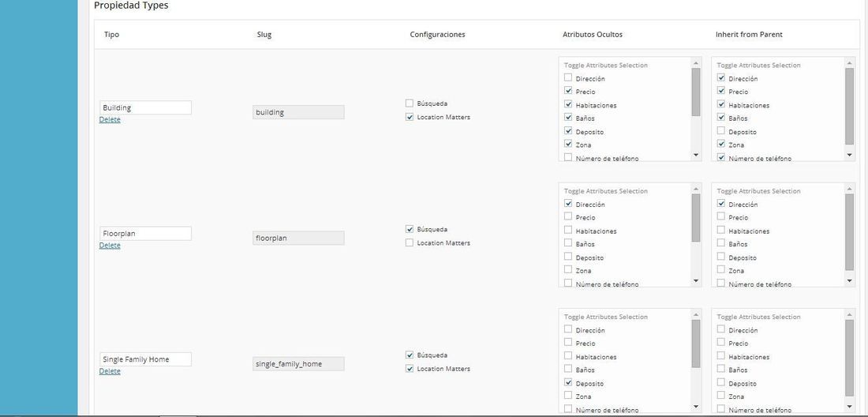Uncheck Deposito in Single Family Home hidden attributes

pos(568,383)
